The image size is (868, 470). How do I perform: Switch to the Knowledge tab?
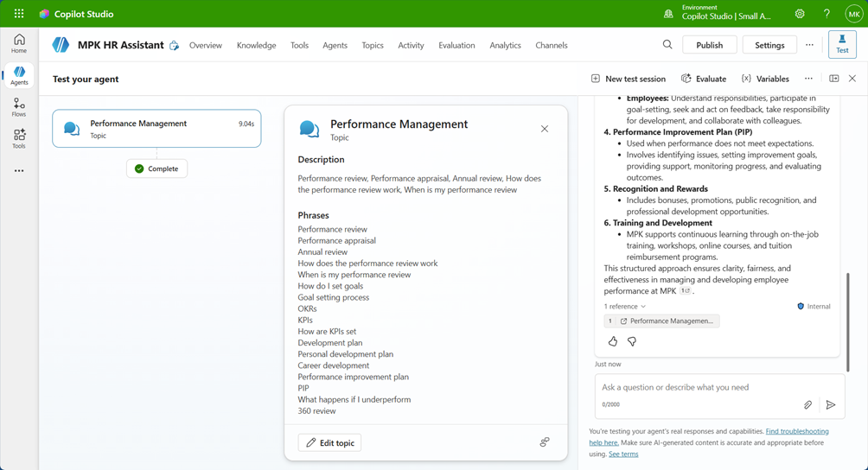[256, 45]
